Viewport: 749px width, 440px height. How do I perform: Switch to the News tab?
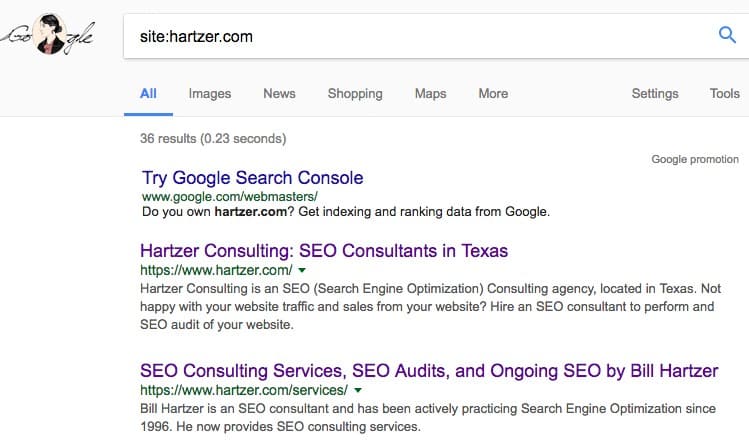point(279,94)
